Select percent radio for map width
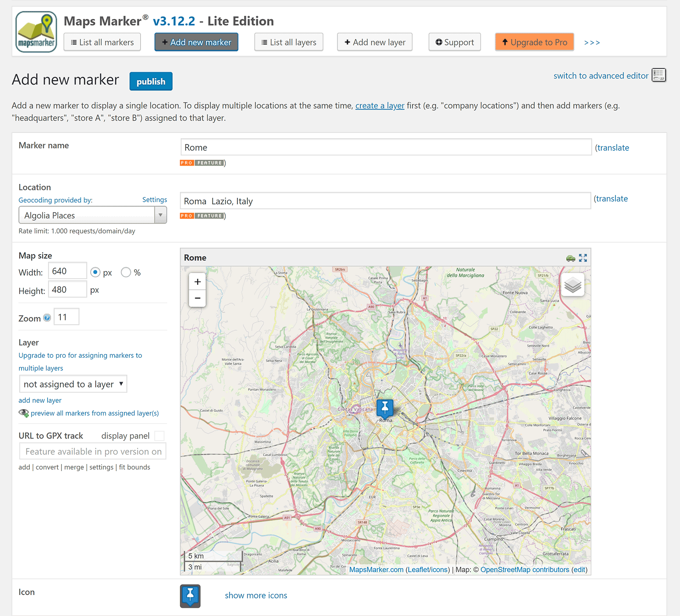This screenshot has height=616, width=680. click(x=126, y=272)
